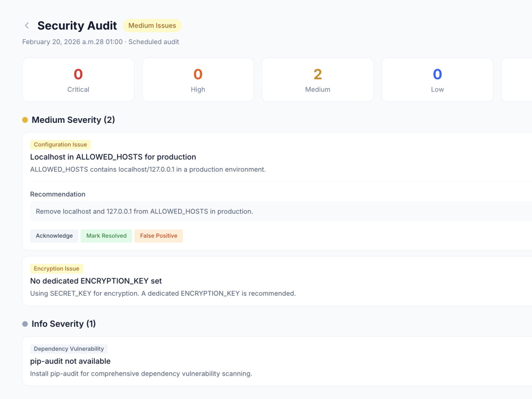Click the gray dot beside Info Severity

(x=25, y=323)
